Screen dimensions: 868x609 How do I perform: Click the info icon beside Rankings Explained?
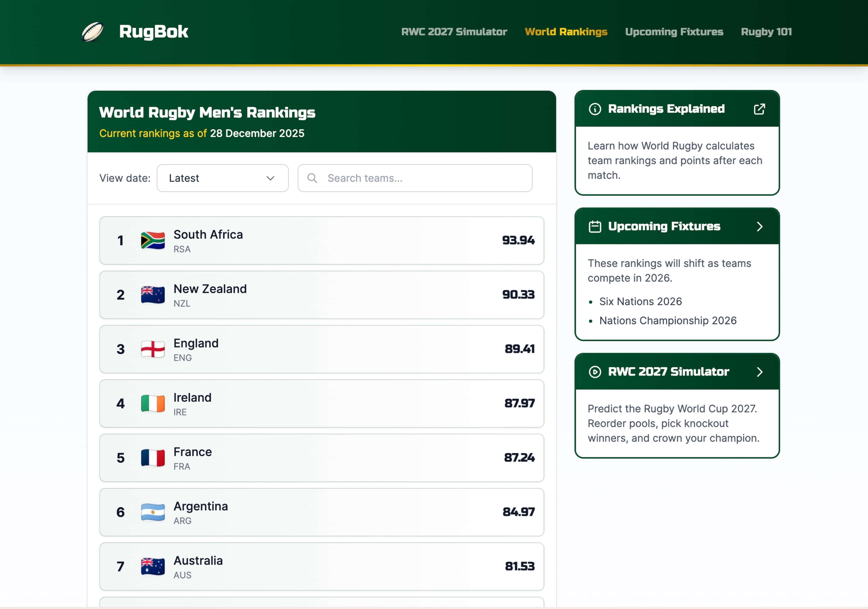pos(595,109)
